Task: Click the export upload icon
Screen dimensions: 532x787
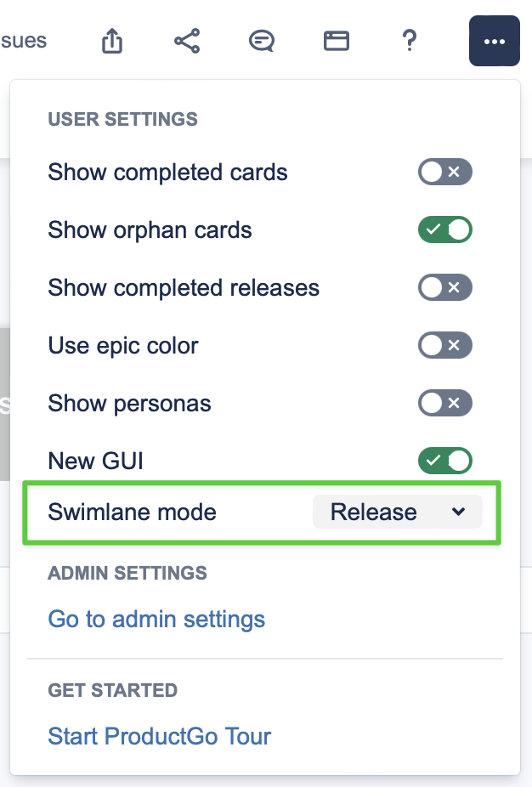Action: (112, 41)
